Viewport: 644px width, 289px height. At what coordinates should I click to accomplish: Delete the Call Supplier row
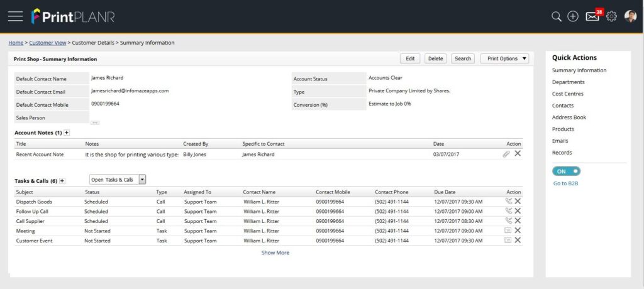pos(518,221)
